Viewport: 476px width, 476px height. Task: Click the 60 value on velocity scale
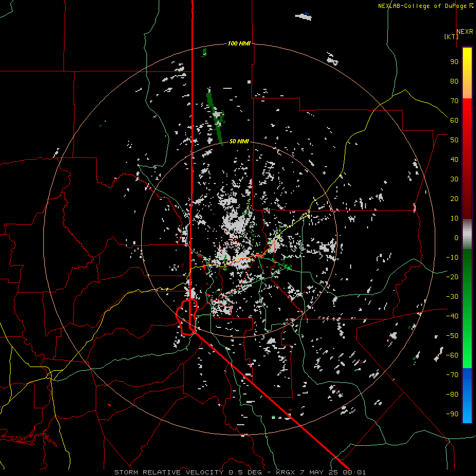(x=454, y=121)
